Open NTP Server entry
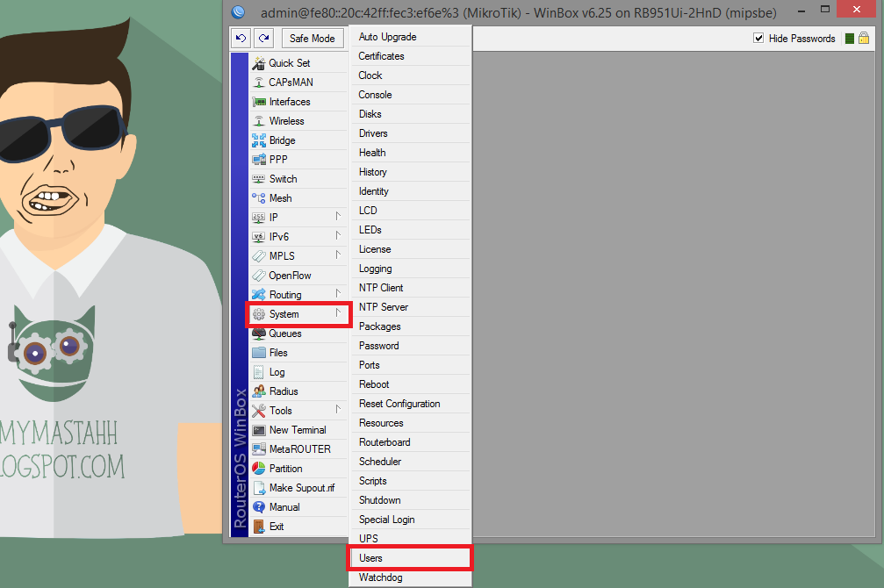 tap(411, 307)
